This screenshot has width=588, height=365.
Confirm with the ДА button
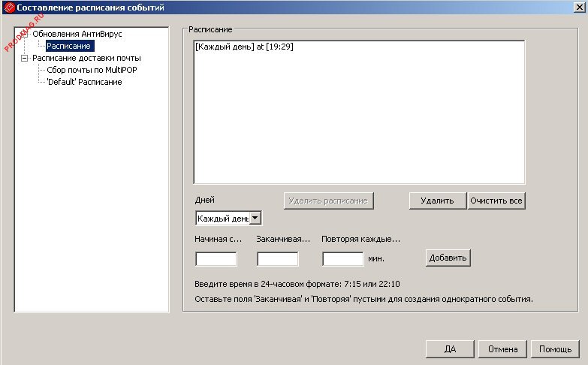click(x=450, y=349)
